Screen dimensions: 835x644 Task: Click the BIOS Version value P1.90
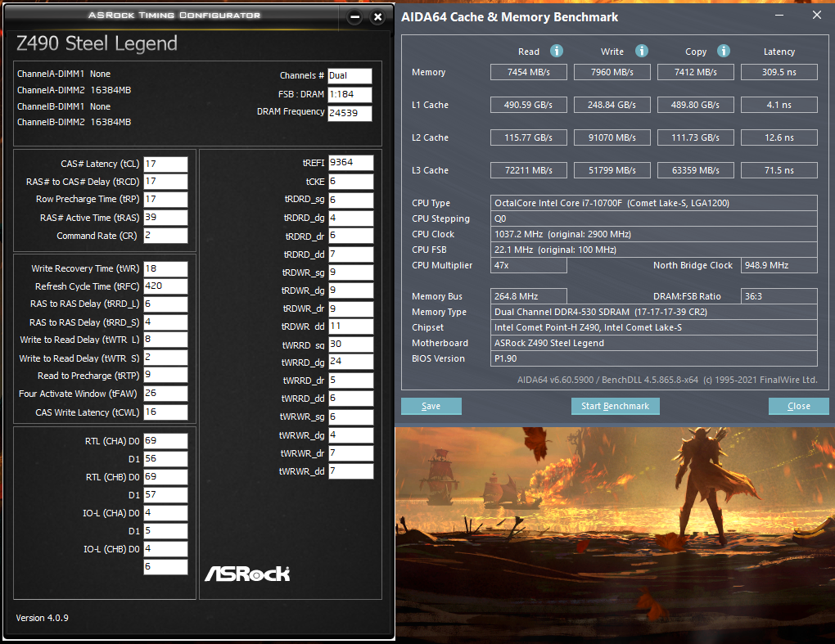[x=654, y=358]
